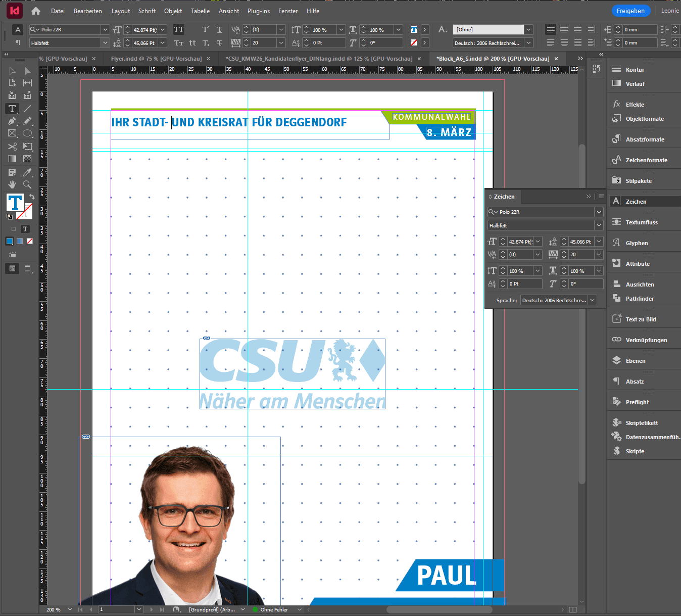
Task: Open Zeichen panel font family dropdown
Action: pos(599,212)
